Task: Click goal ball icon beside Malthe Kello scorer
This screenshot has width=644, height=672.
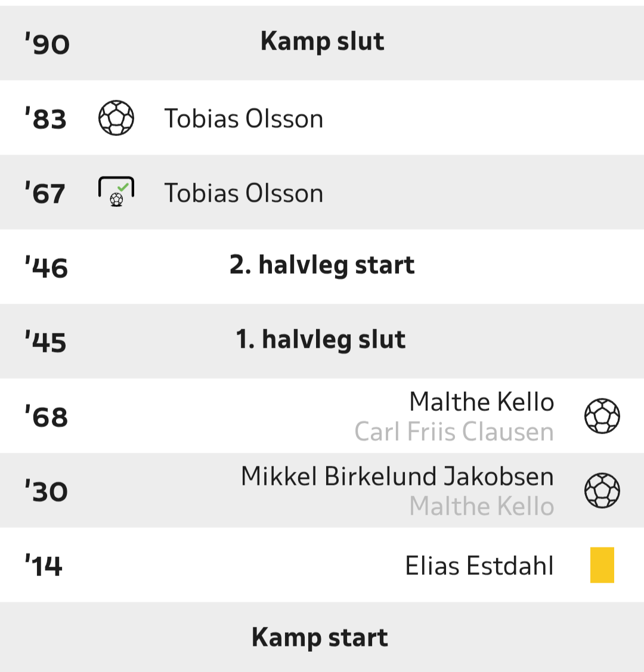Action: (x=602, y=416)
